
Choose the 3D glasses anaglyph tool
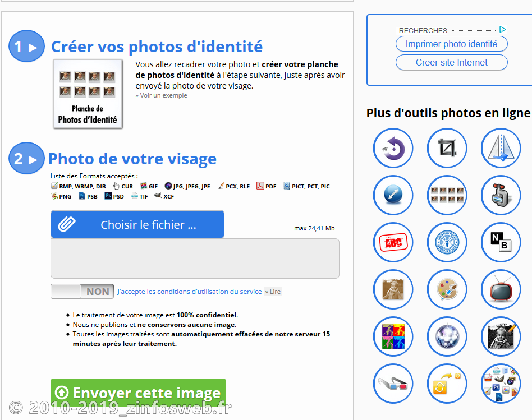pyautogui.click(x=393, y=384)
